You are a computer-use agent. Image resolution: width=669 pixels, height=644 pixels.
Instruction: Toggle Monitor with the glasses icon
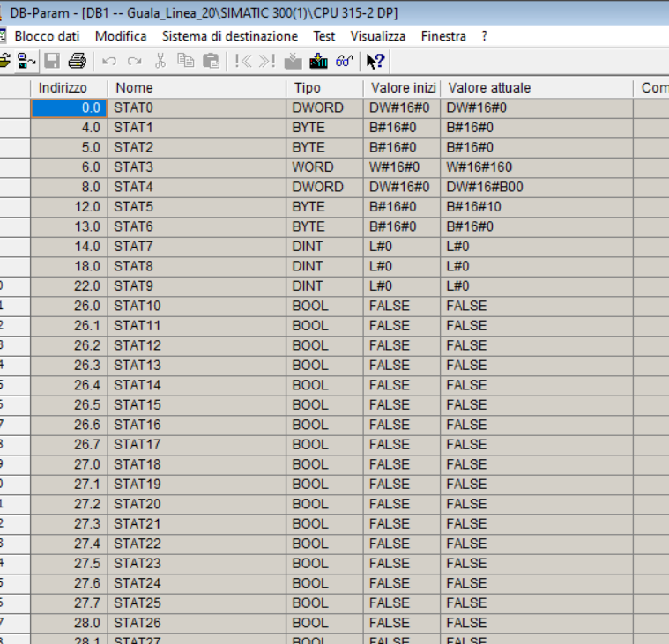coord(344,61)
